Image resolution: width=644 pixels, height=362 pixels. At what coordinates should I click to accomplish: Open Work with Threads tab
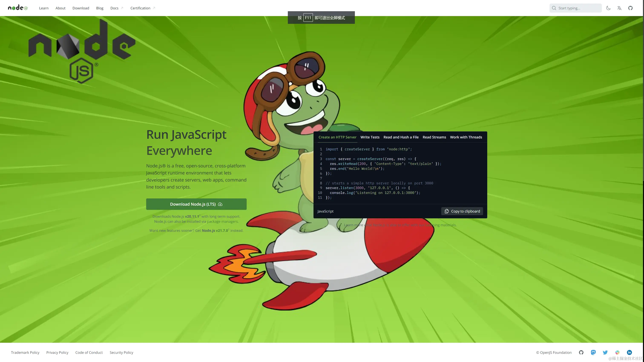(x=466, y=137)
